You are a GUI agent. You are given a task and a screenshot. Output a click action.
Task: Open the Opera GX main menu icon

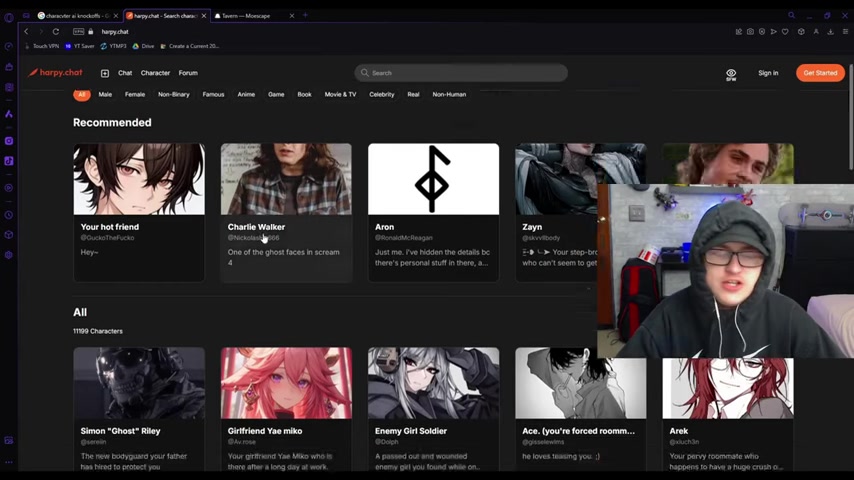coord(9,17)
